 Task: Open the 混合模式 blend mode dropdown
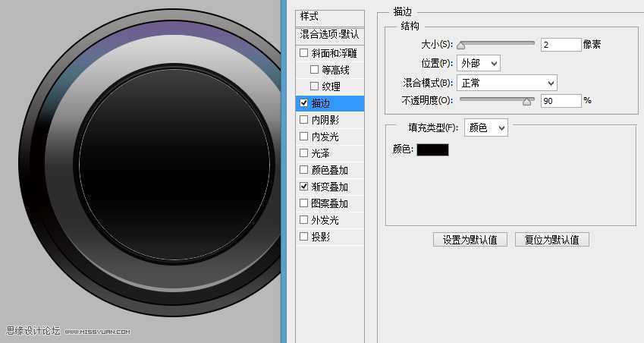[507, 82]
